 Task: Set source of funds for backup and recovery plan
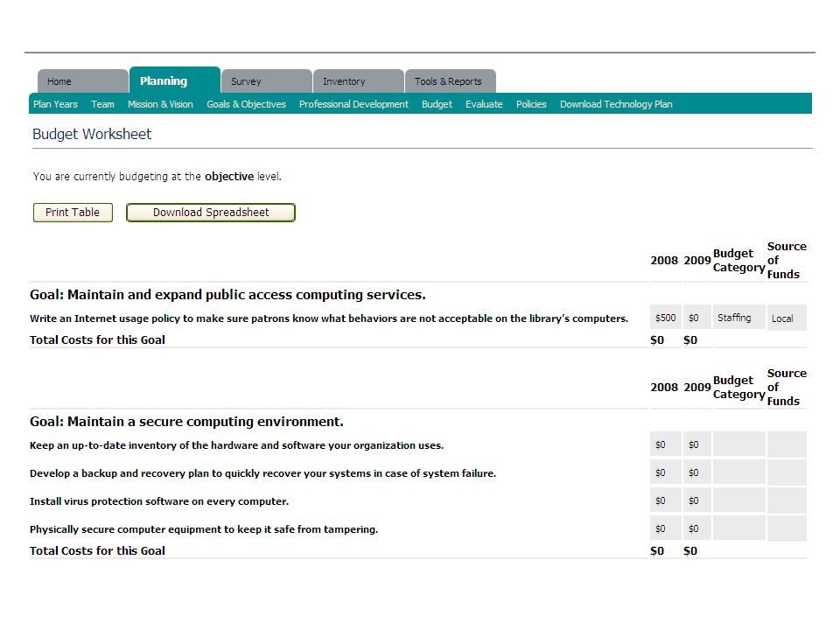coord(787,472)
